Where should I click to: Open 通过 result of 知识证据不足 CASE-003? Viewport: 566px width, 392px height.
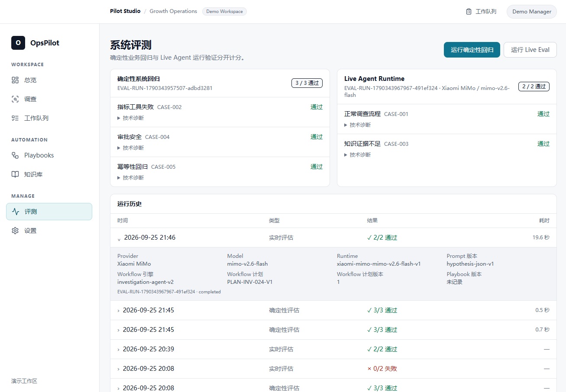tap(543, 144)
